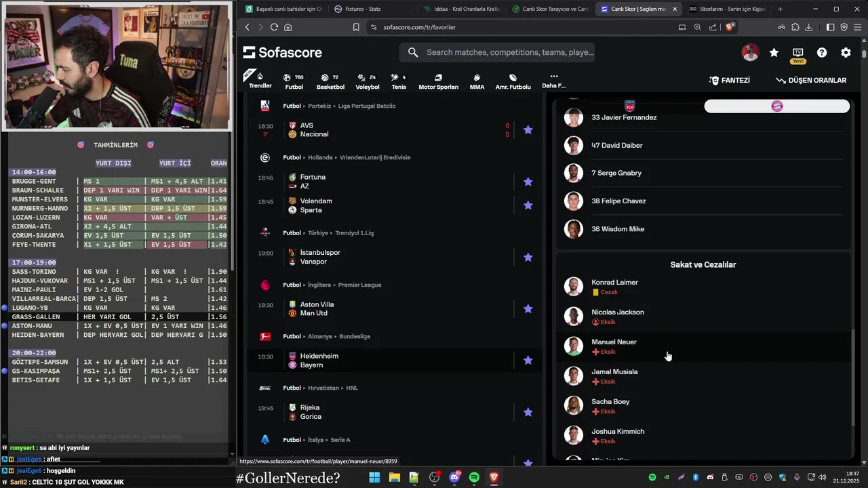The image size is (868, 488).
Task: Open the Brave main menu
Action: (x=857, y=27)
